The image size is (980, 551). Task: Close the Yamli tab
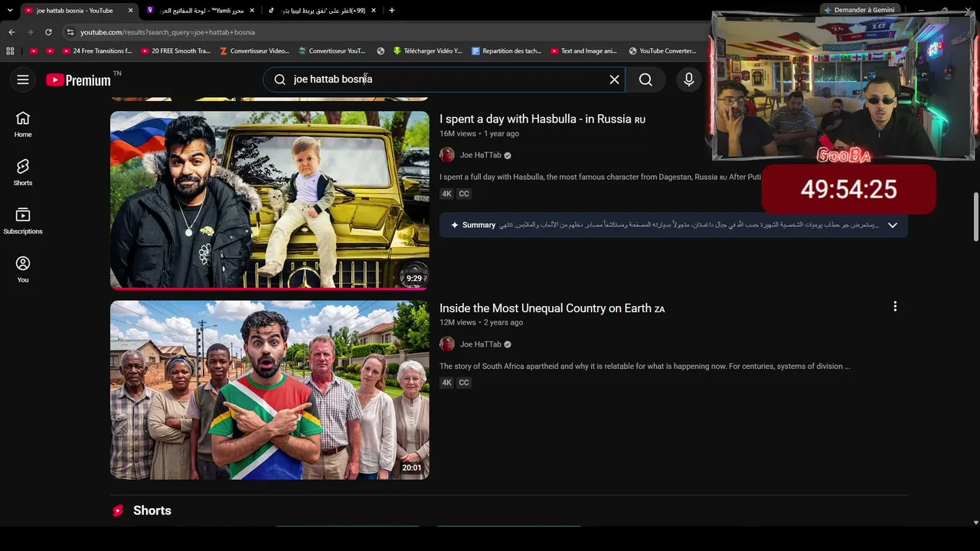point(252,11)
